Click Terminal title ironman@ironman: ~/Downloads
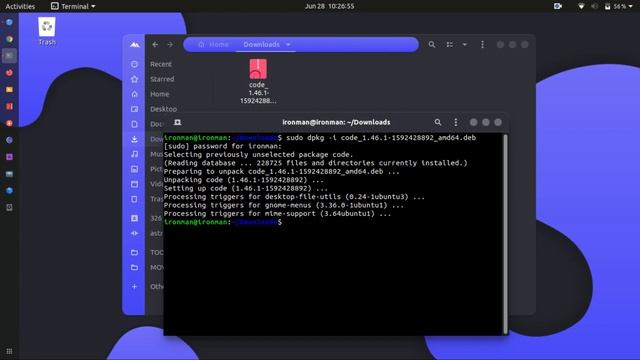 (336, 122)
